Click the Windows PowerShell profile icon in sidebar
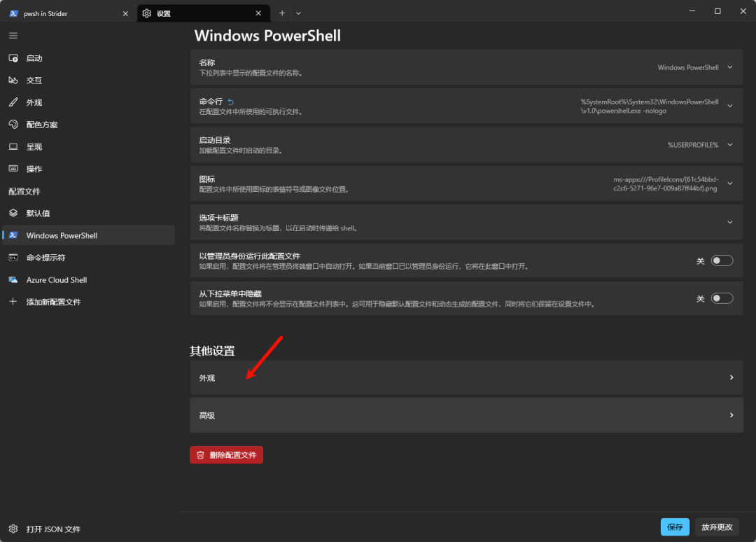 coord(13,235)
